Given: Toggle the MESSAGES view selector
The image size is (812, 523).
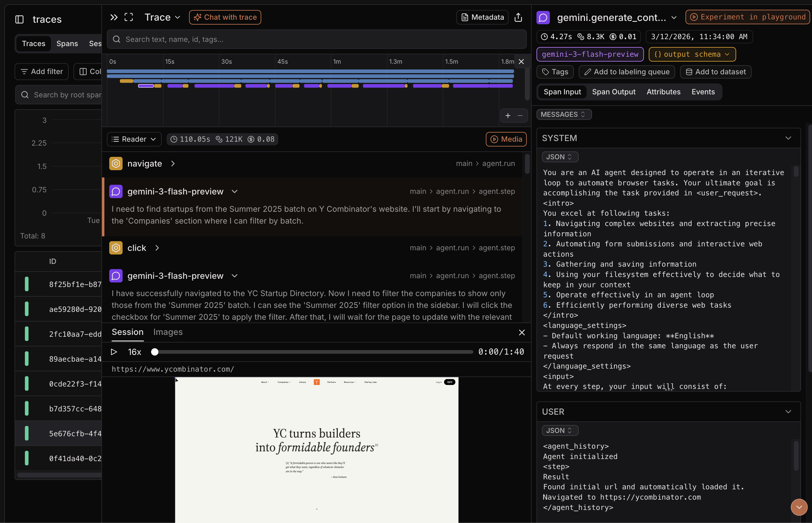Looking at the screenshot, I should [x=564, y=114].
